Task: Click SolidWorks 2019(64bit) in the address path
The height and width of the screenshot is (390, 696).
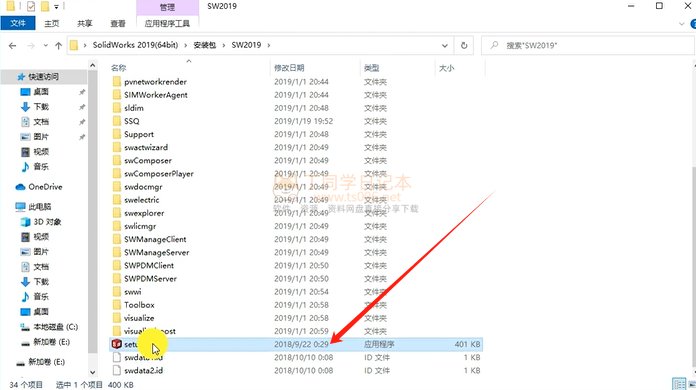Action: point(135,45)
